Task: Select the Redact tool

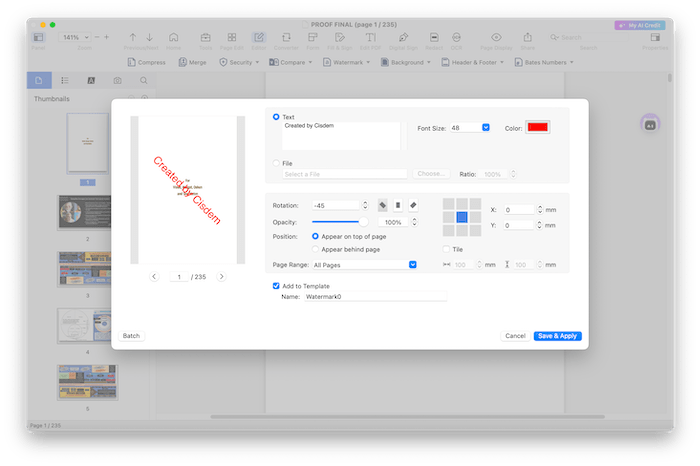Action: coord(434,37)
